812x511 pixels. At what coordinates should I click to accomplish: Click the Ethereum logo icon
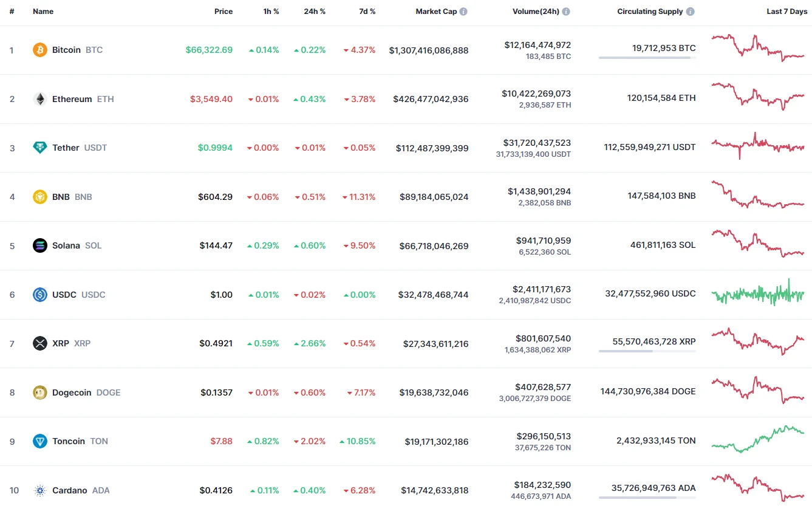40,99
